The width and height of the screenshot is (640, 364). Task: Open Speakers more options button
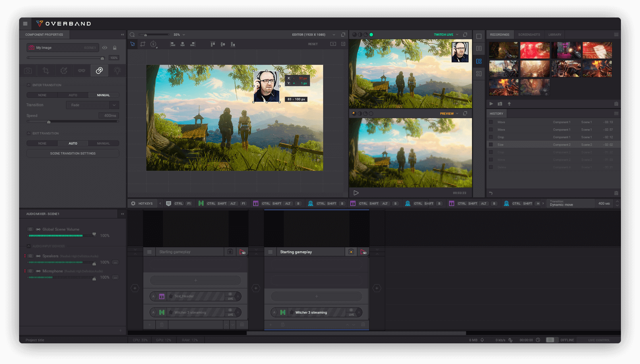click(115, 262)
